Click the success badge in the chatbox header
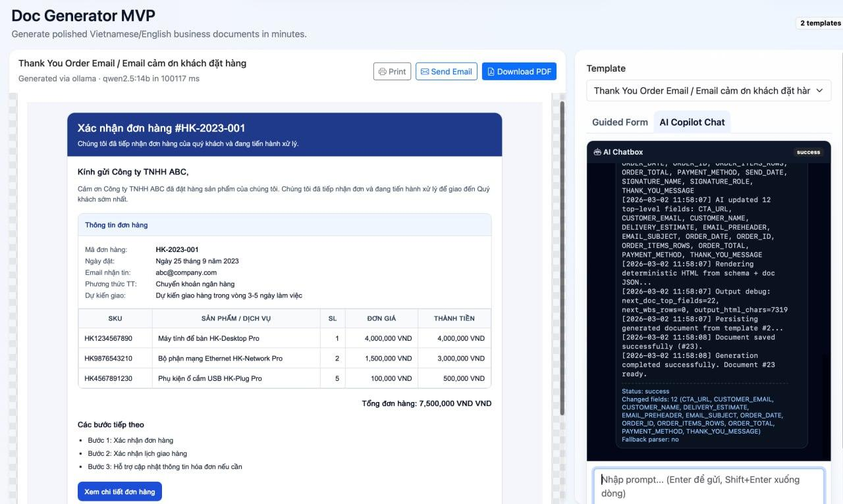Screen dimensions: 843x504 tap(808, 152)
